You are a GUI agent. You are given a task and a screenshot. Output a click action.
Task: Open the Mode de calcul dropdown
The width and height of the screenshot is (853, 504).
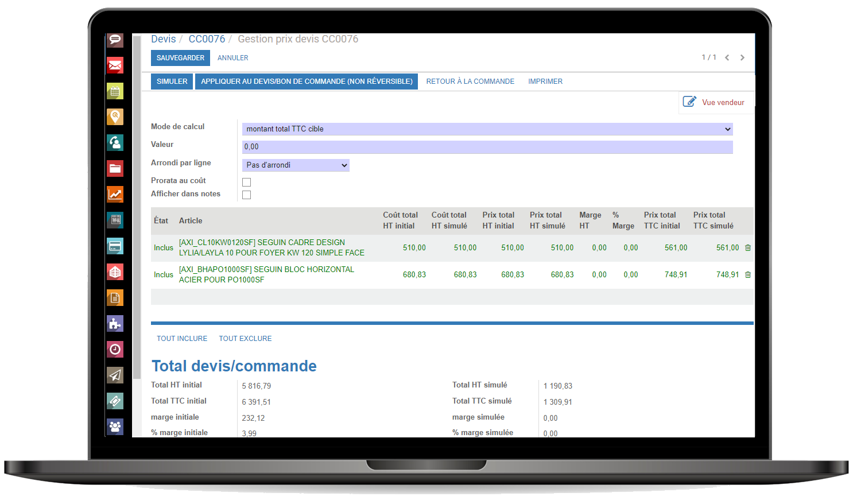487,129
